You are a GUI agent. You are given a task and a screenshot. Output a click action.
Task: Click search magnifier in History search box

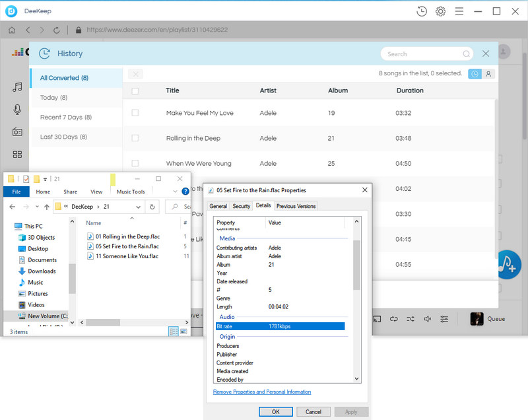[x=466, y=54]
